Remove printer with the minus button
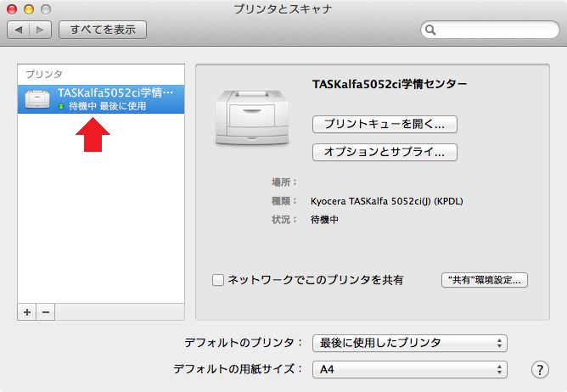 (46, 312)
